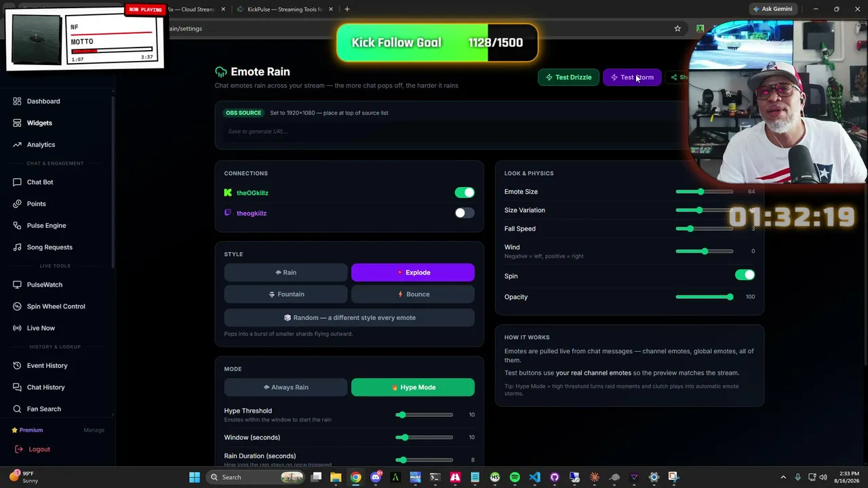Open the weather widget showing 99°F Sunny
Screen dimensions: 868x488
(x=24, y=477)
